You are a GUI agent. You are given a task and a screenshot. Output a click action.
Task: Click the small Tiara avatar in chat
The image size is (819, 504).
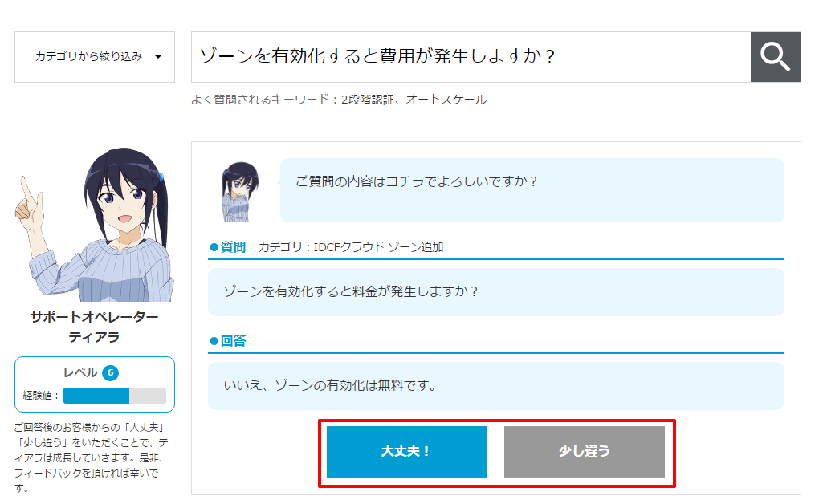(x=240, y=191)
